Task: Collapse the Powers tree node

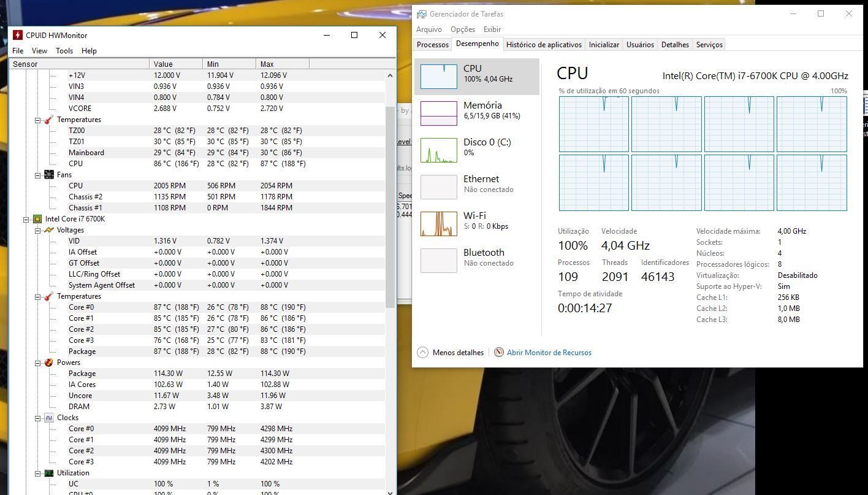Action: (x=37, y=363)
